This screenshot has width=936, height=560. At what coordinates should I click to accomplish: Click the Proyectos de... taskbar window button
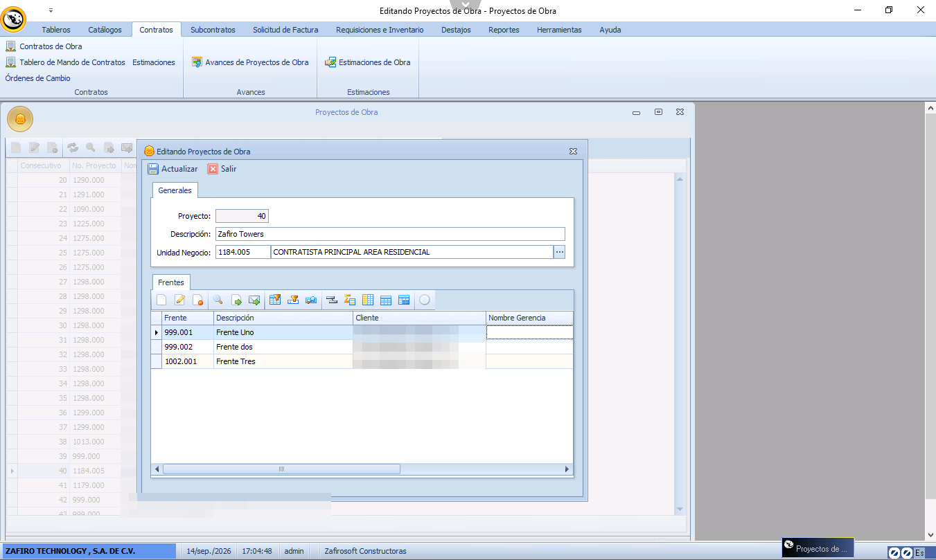tap(818, 548)
